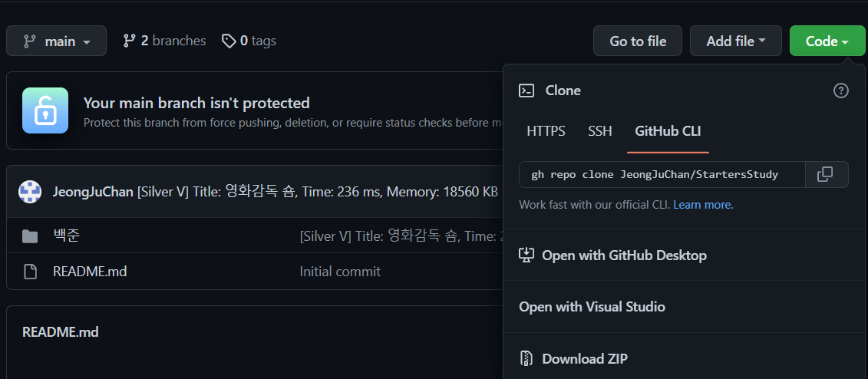This screenshot has height=379, width=868.
Task: Click JeongJuChan's avatar image
Action: click(30, 192)
